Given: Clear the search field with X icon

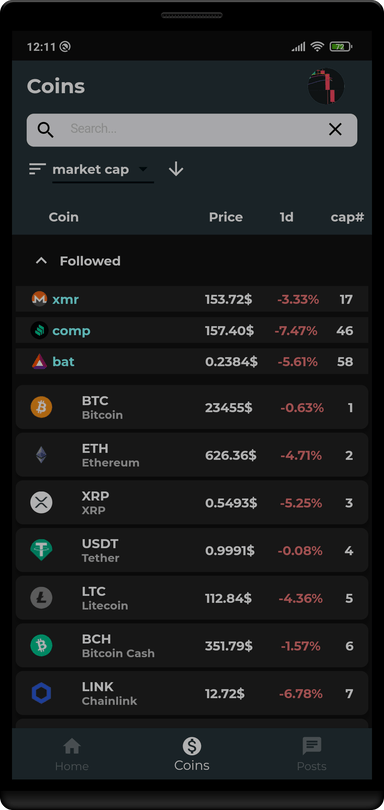Looking at the screenshot, I should click(335, 130).
